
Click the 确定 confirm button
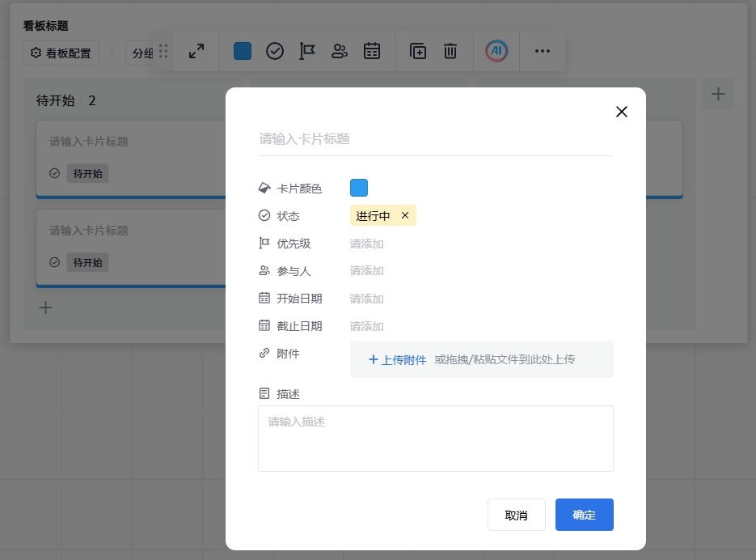[585, 515]
